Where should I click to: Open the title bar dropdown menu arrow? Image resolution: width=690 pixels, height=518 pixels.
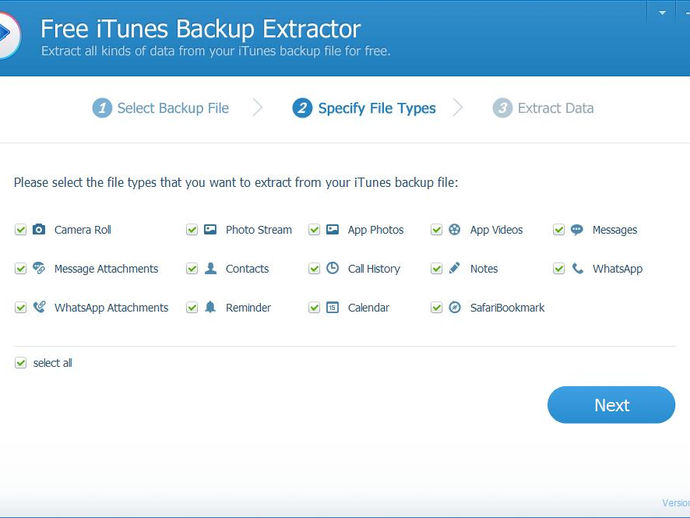click(662, 13)
